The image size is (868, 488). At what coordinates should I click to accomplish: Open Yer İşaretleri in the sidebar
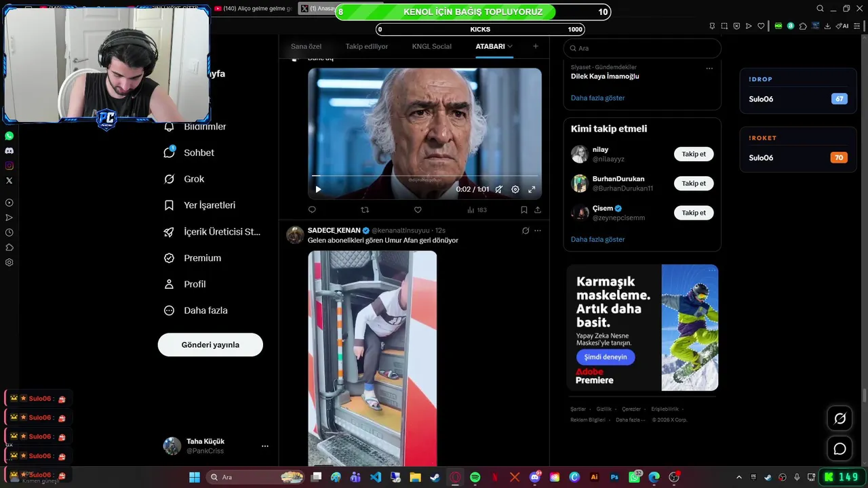200,205
